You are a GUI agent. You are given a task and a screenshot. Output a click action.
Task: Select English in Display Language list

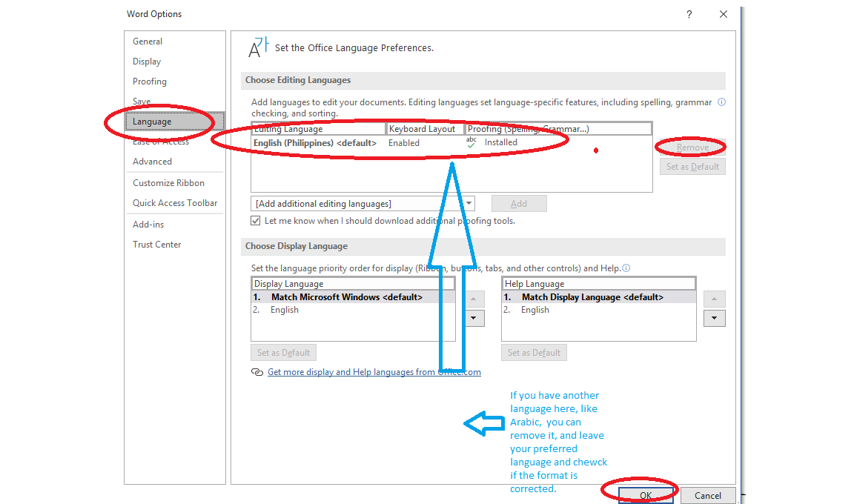(x=353, y=310)
